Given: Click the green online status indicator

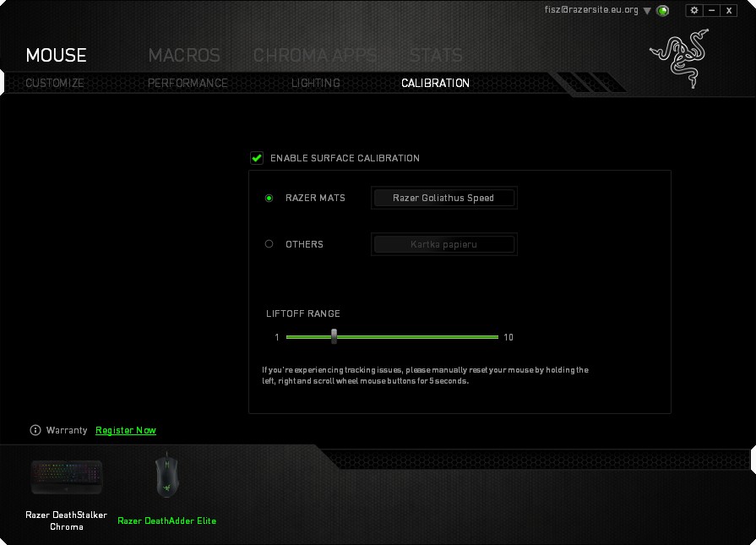Looking at the screenshot, I should click(x=663, y=11).
